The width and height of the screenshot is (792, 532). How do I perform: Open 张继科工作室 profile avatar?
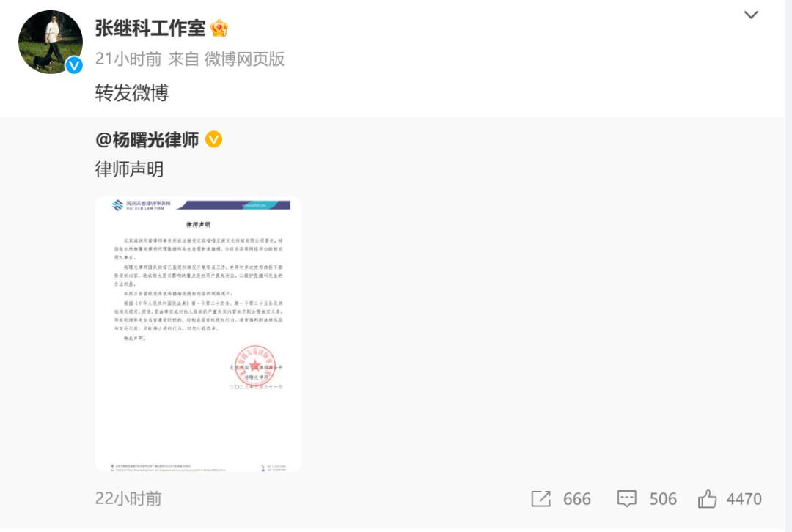pyautogui.click(x=51, y=42)
